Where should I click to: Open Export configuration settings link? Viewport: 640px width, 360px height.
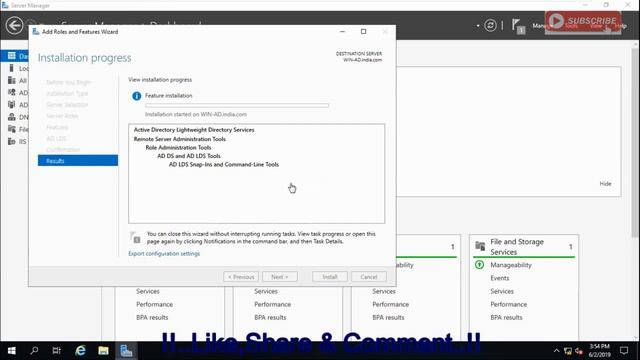[x=164, y=253]
